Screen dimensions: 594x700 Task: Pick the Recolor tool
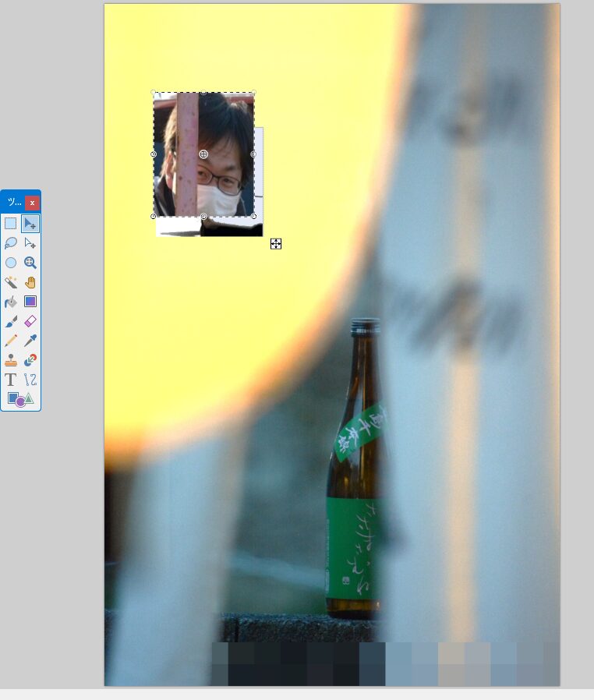(x=30, y=360)
